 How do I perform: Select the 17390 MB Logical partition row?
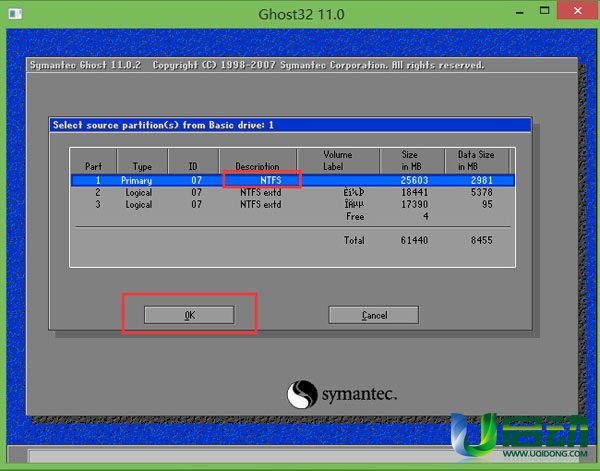coord(293,204)
